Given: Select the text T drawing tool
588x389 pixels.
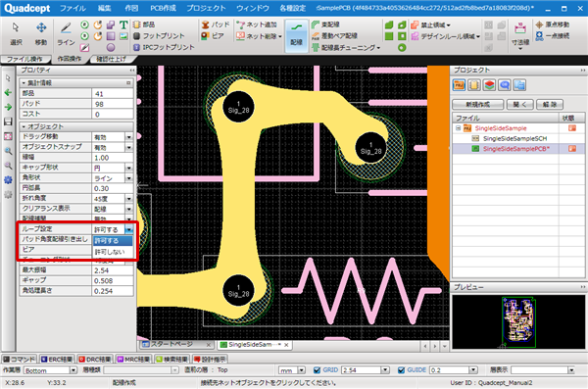Looking at the screenshot, I should [x=123, y=24].
